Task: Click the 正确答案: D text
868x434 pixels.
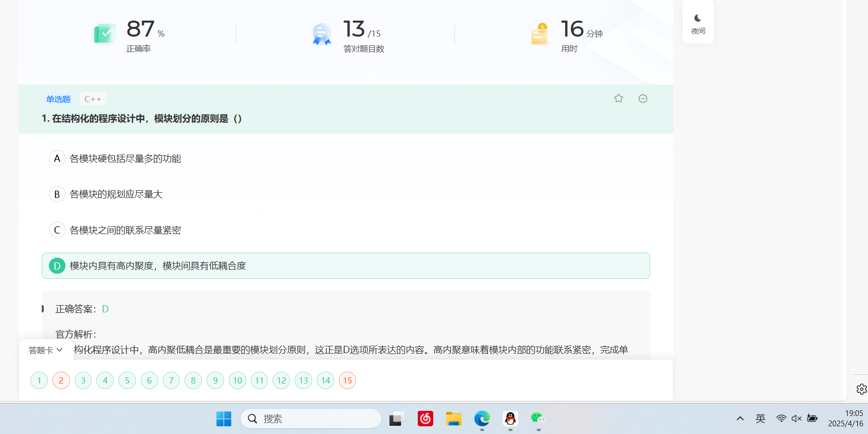Action: (82, 309)
